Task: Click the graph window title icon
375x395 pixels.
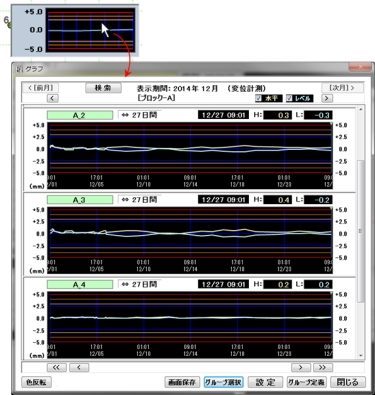Action: click(20, 69)
